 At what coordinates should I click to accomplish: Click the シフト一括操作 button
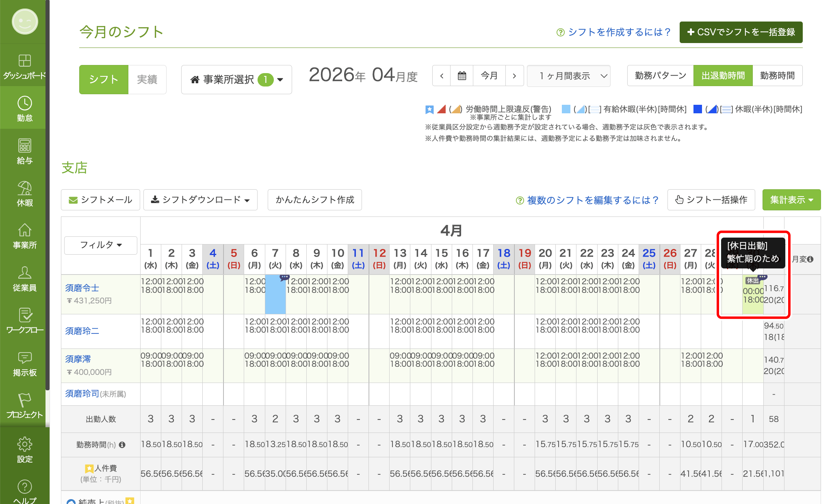(711, 200)
